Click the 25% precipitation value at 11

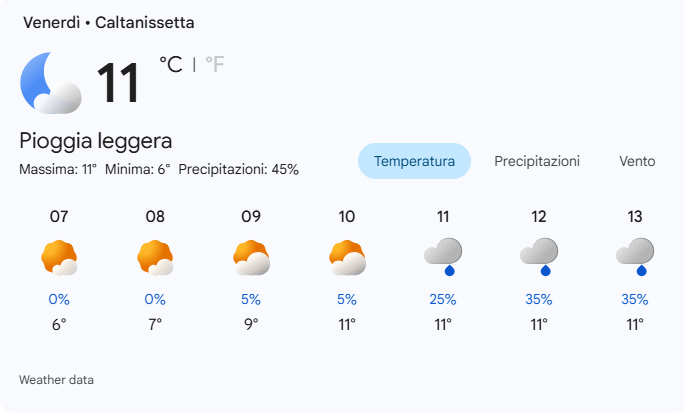tap(443, 299)
